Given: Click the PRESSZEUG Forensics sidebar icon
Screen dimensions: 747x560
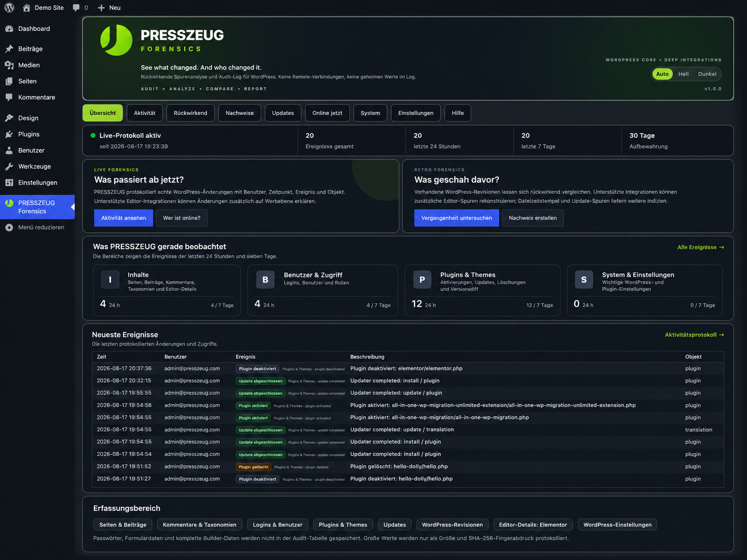Looking at the screenshot, I should (9, 203).
